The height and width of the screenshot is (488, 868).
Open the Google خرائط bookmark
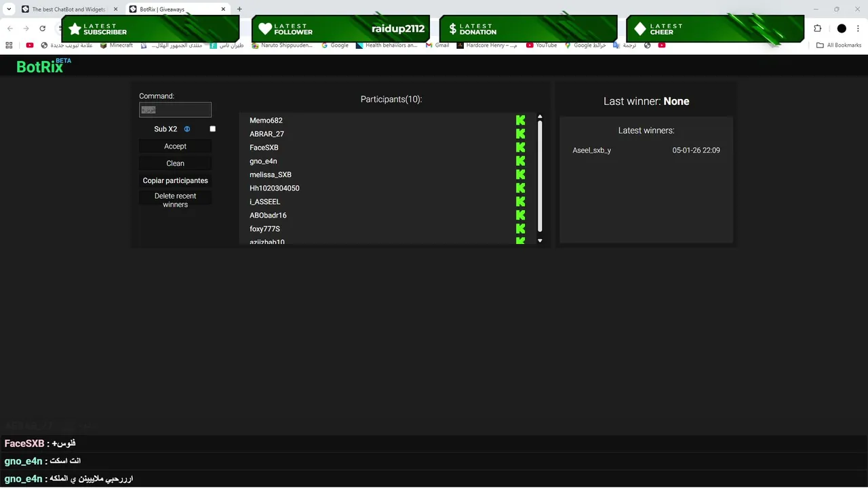pos(585,45)
